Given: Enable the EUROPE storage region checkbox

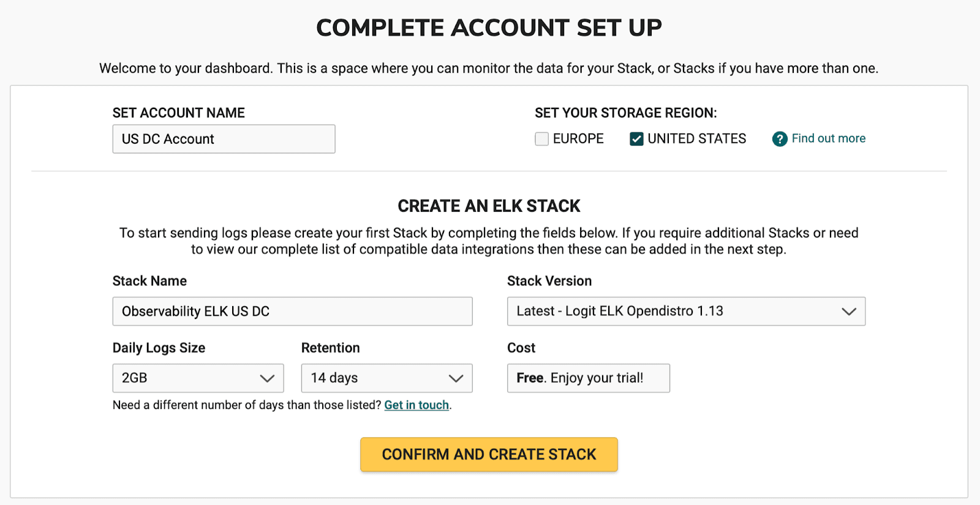Looking at the screenshot, I should pos(541,138).
